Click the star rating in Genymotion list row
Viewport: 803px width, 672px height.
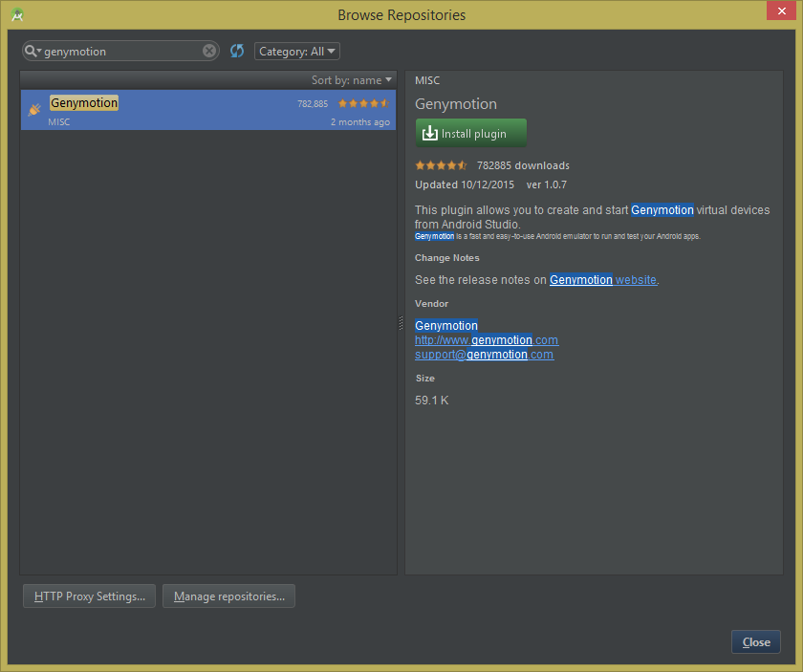pos(363,103)
